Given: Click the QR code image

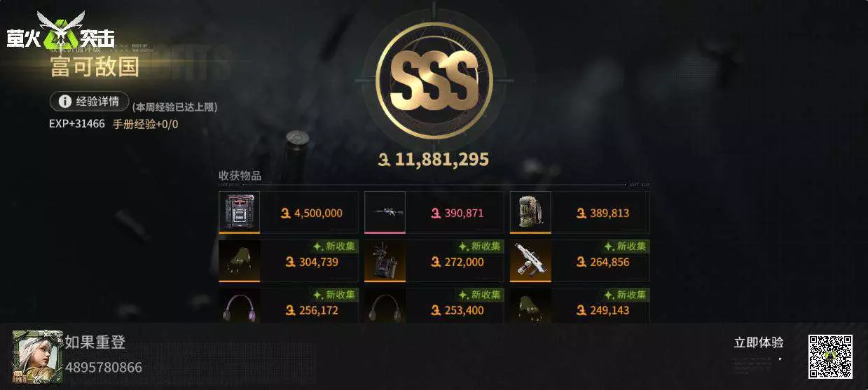Looking at the screenshot, I should [831, 356].
